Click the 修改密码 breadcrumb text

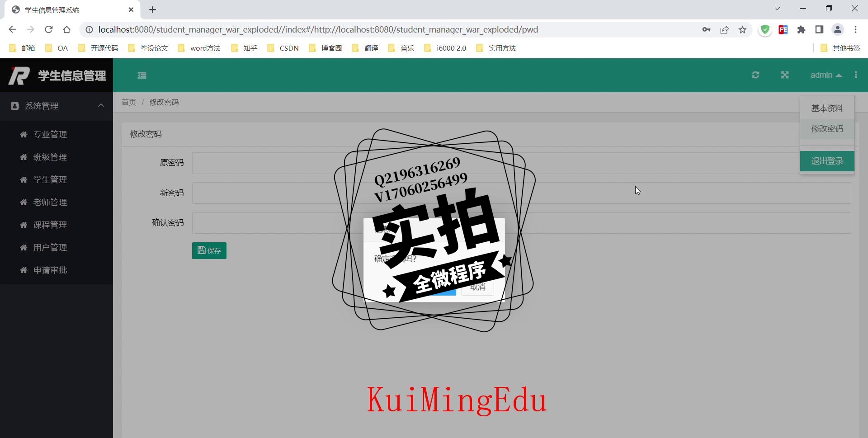click(164, 102)
